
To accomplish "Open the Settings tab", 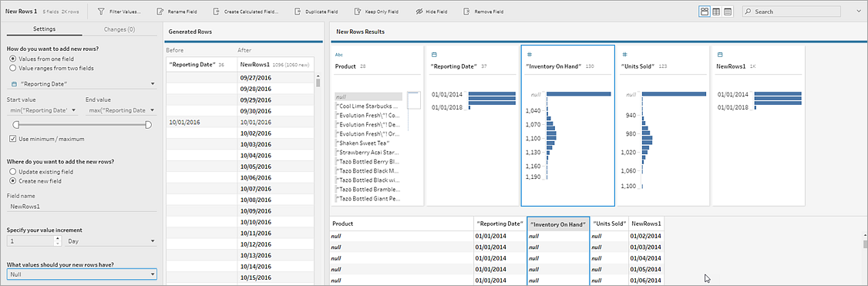I will tap(44, 29).
